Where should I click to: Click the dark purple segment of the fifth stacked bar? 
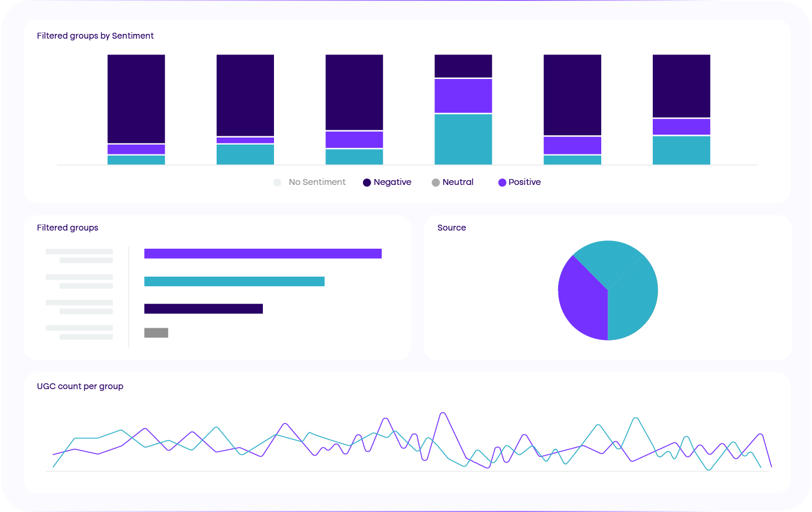573,95
